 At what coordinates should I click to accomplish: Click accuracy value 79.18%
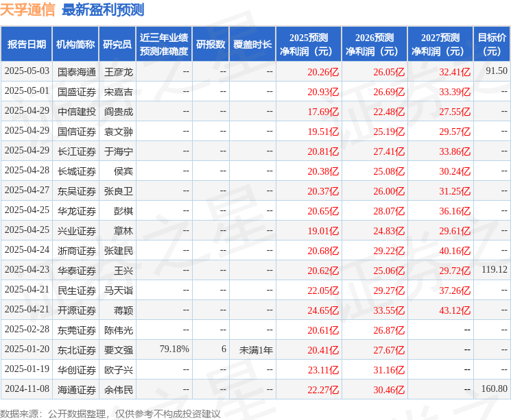tap(174, 349)
